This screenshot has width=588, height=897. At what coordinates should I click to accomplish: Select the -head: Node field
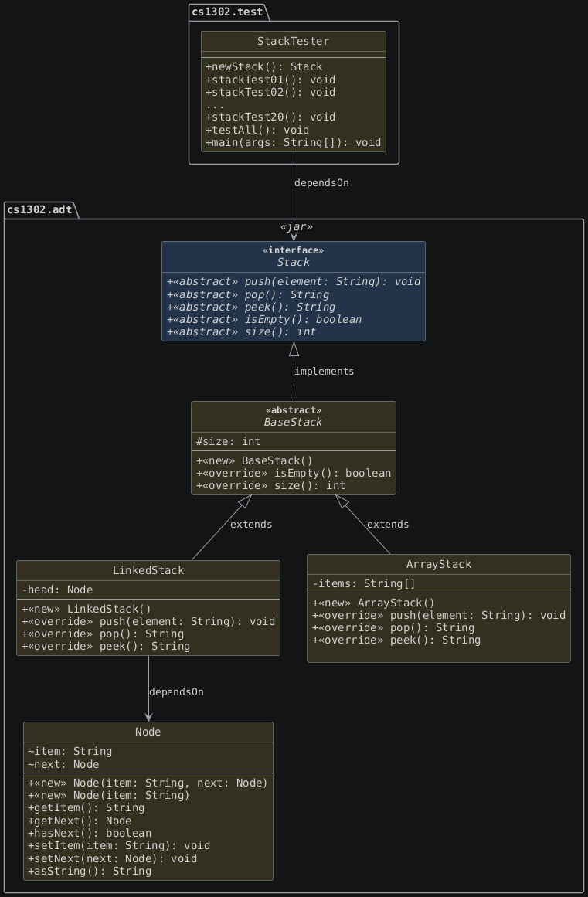[57, 590]
